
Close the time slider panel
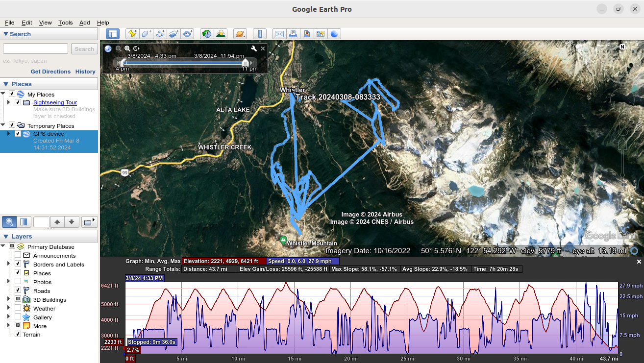click(263, 48)
